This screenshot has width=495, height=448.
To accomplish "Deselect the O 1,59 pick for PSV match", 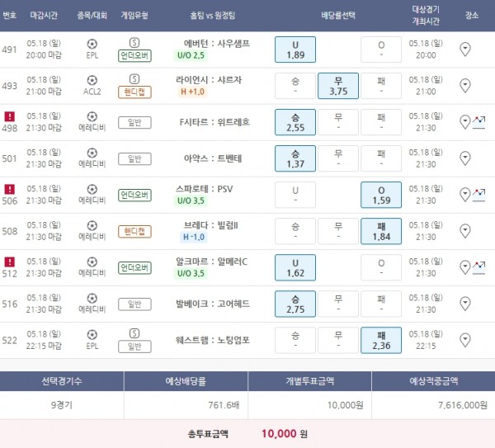I will tap(381, 195).
